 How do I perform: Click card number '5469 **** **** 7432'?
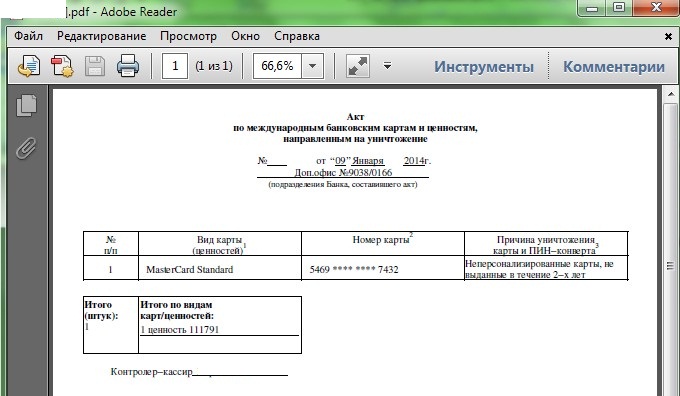tap(354, 269)
